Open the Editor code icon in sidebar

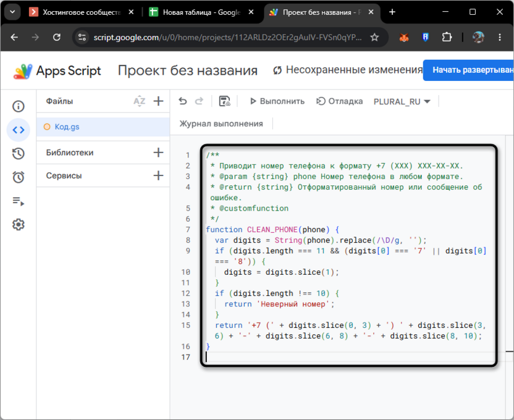click(19, 130)
